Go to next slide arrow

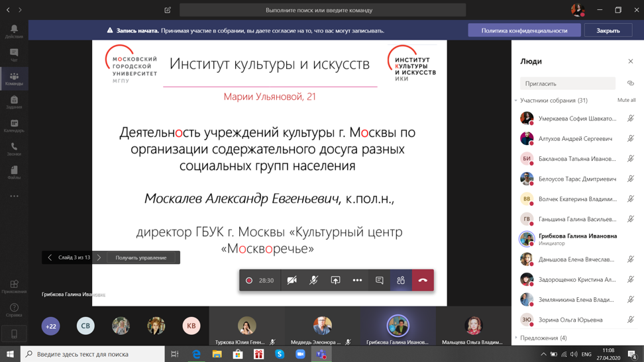point(99,257)
